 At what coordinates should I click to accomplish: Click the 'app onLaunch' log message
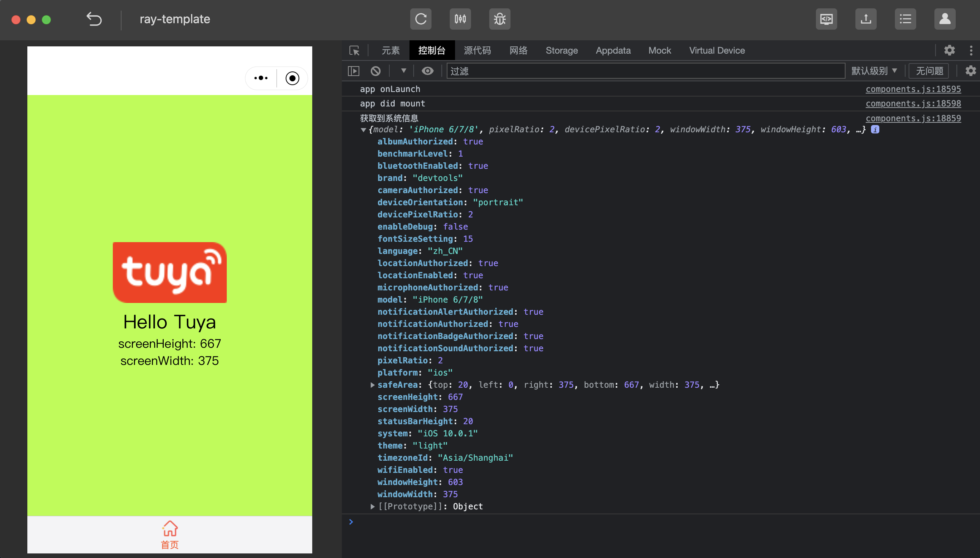[x=390, y=89]
